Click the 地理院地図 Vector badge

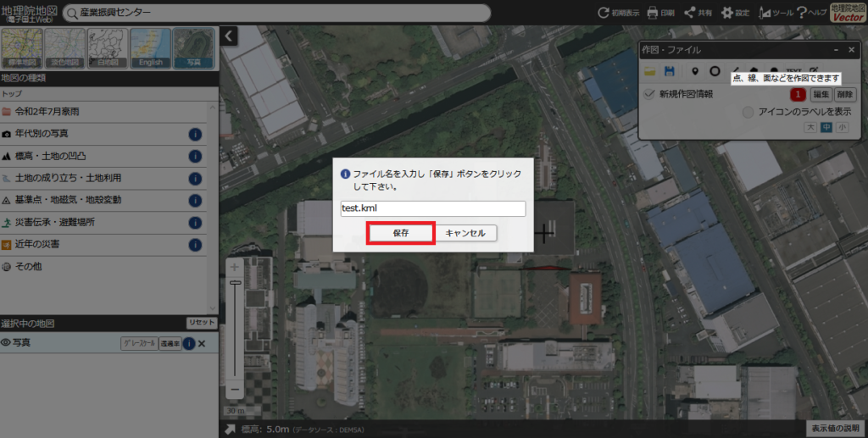pos(848,13)
